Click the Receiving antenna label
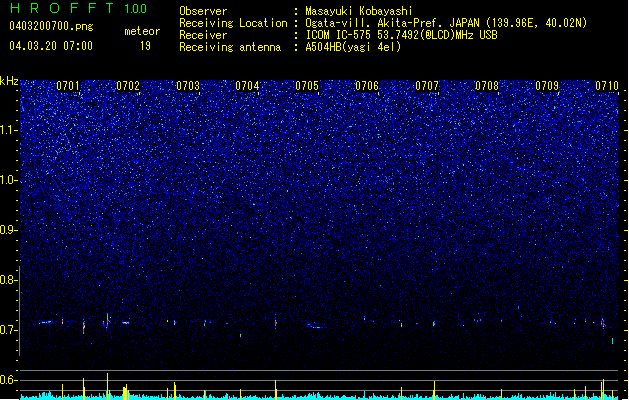The height and width of the screenshot is (400, 629). tap(230, 47)
